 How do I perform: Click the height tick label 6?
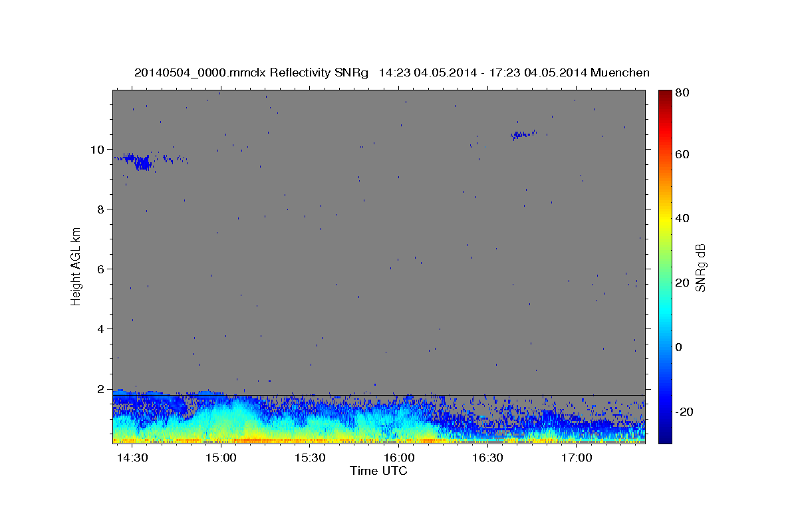102,269
